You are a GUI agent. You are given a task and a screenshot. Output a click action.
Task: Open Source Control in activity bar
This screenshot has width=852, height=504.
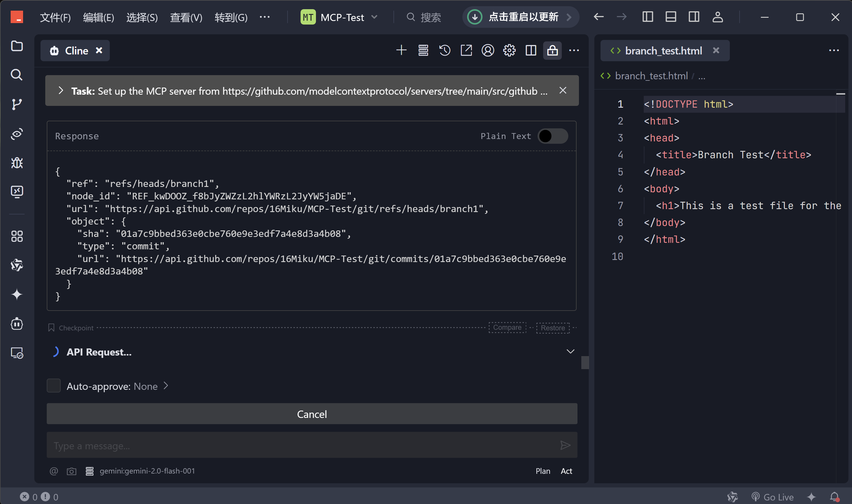click(17, 104)
